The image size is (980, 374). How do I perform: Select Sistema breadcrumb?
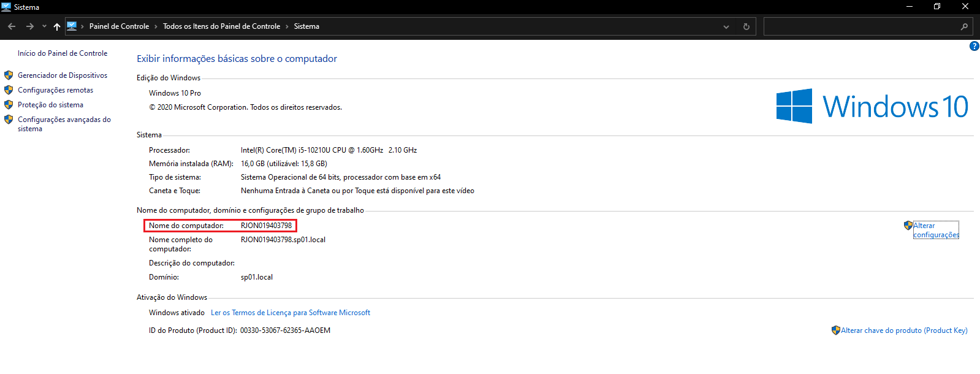306,26
